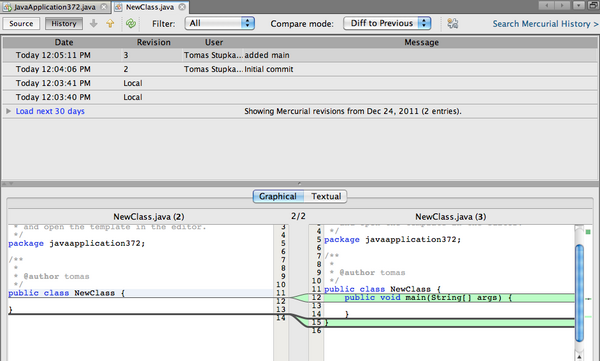Image resolution: width=600 pixels, height=361 pixels.
Task: Toggle the History view button
Action: point(64,24)
